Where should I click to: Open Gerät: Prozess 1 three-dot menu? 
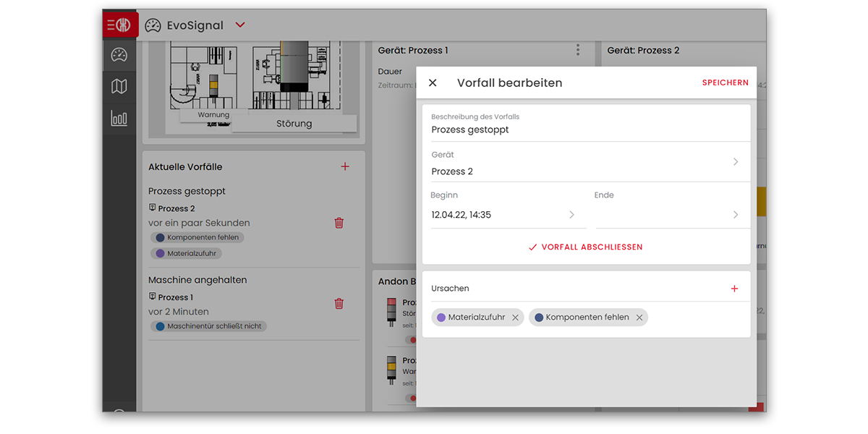[578, 50]
